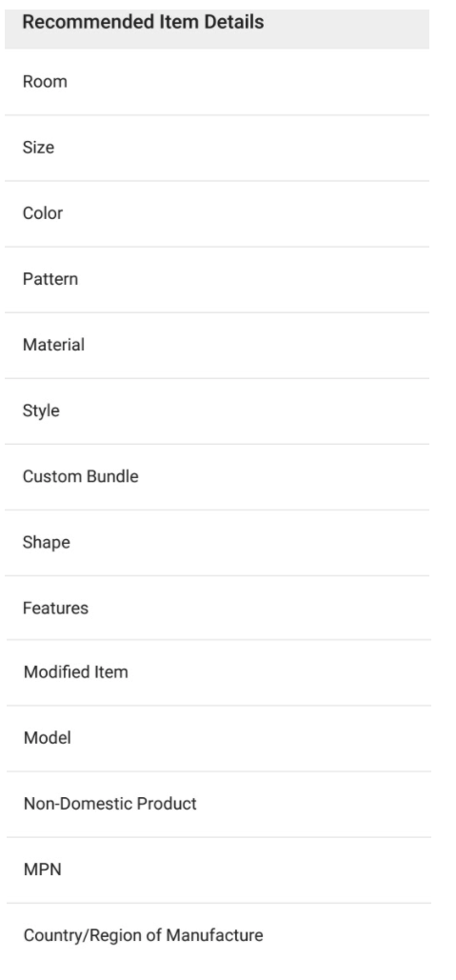The width and height of the screenshot is (456, 980).
Task: Select the Room item detail row
Action: 217,82
